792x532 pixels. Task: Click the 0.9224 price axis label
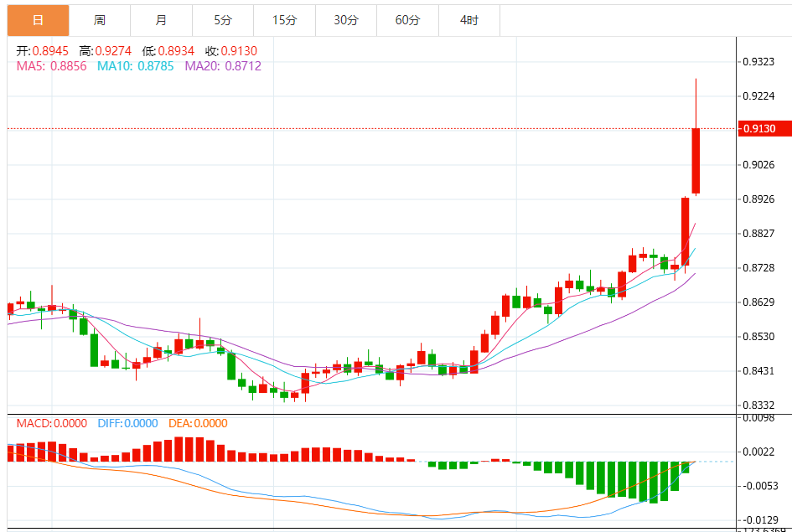coord(759,96)
